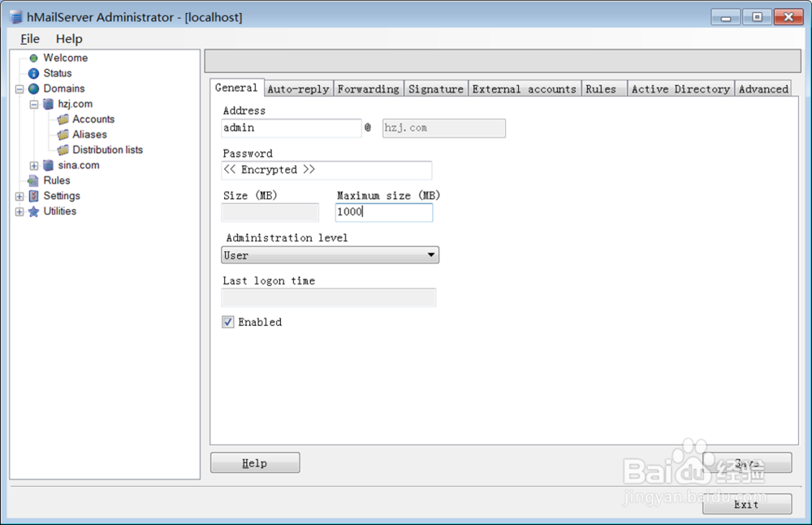
Task: Switch to the External accounts tab
Action: coord(524,89)
